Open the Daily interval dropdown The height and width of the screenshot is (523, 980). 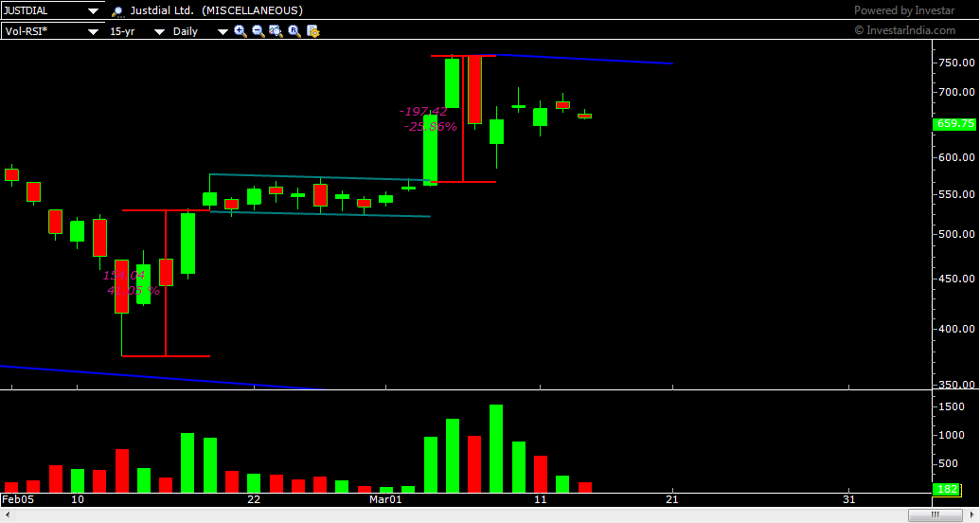[x=223, y=31]
